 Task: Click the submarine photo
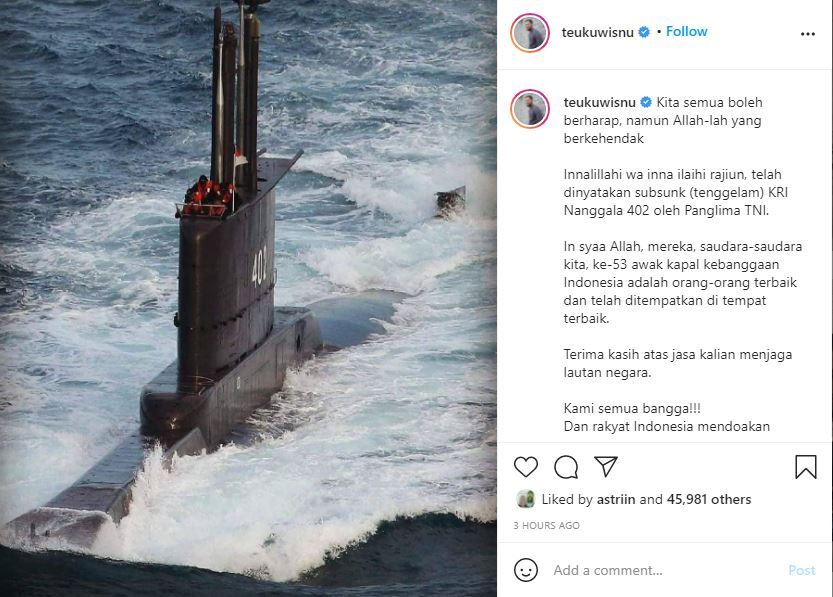coord(248,298)
